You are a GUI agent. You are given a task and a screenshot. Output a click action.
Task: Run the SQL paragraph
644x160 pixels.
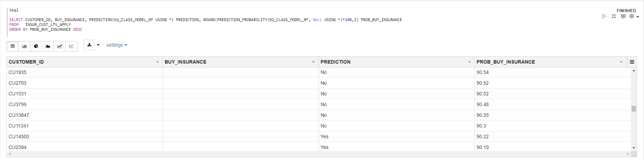604,16
